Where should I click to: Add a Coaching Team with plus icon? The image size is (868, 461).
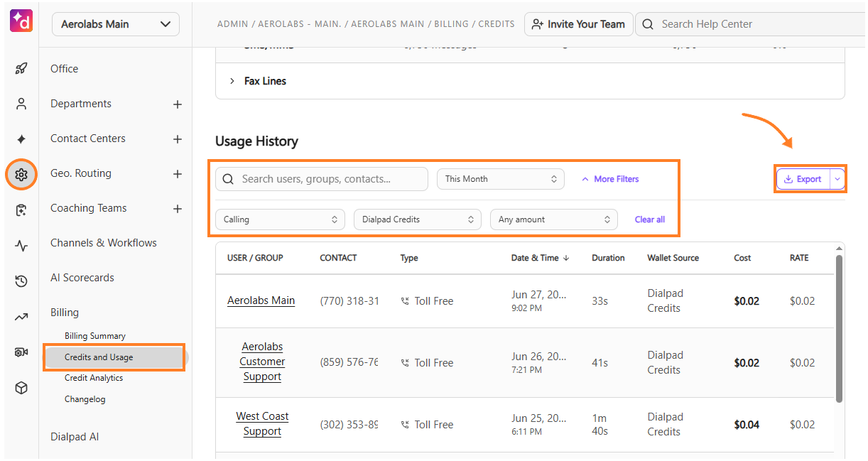pyautogui.click(x=178, y=209)
